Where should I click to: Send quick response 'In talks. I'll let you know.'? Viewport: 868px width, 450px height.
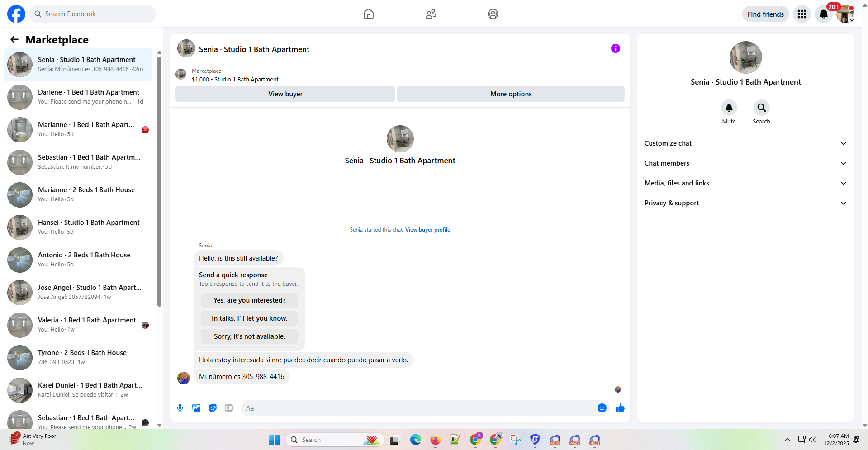[x=249, y=318]
